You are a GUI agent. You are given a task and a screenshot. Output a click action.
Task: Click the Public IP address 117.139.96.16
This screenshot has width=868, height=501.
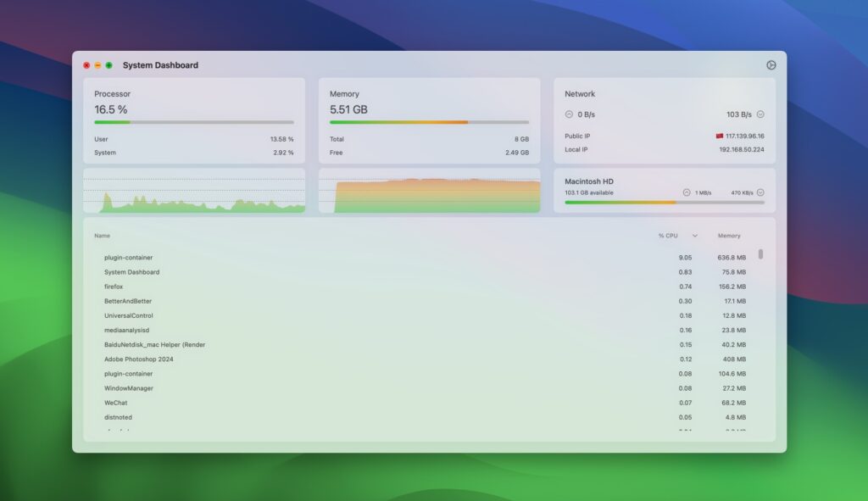pyautogui.click(x=744, y=136)
